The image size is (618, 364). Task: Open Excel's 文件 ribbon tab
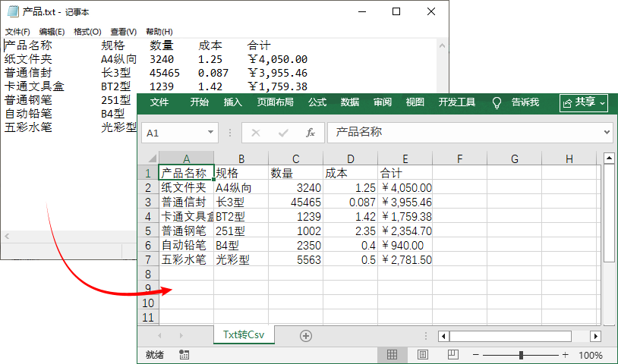(159, 102)
